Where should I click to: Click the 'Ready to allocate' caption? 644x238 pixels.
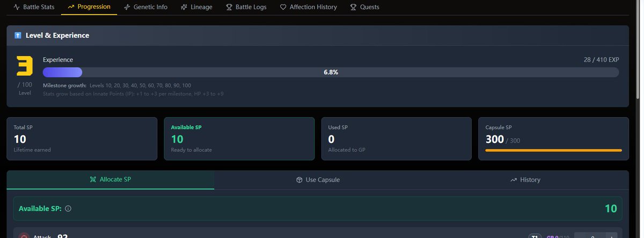tap(191, 150)
